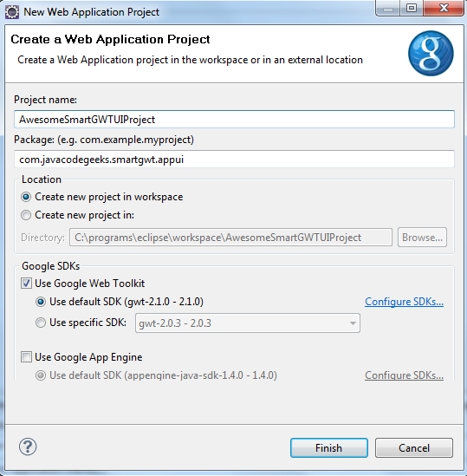The height and width of the screenshot is (476, 467).
Task: Minimize the New Web Application Project dialog
Action: coord(388,9)
